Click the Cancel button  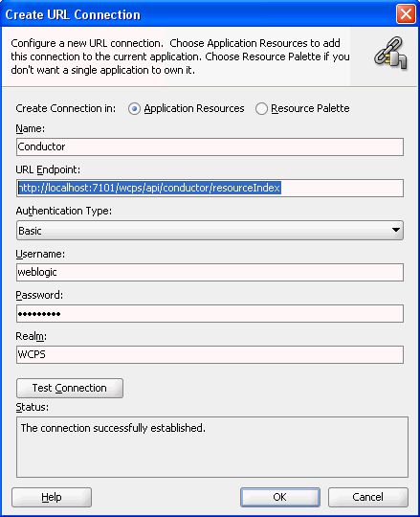pos(368,497)
